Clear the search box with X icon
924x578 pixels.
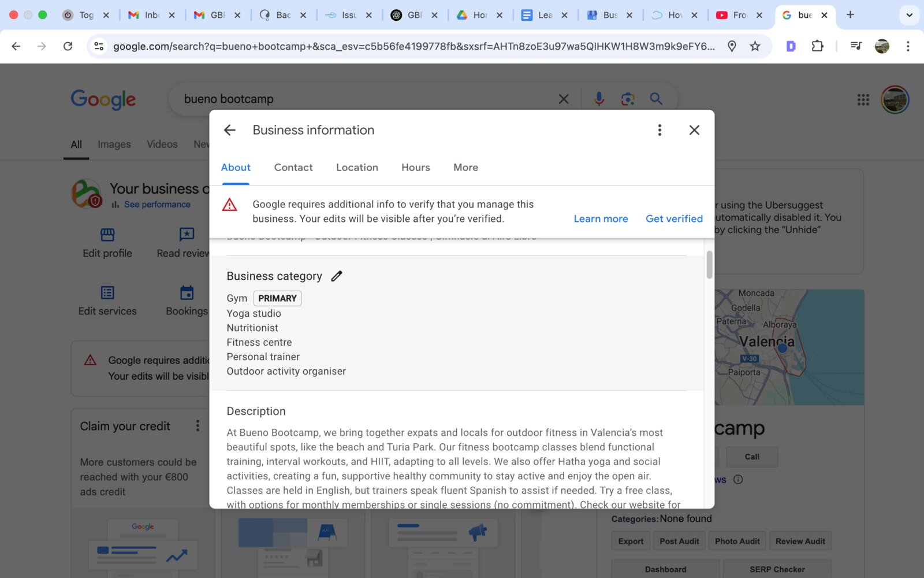click(x=564, y=99)
